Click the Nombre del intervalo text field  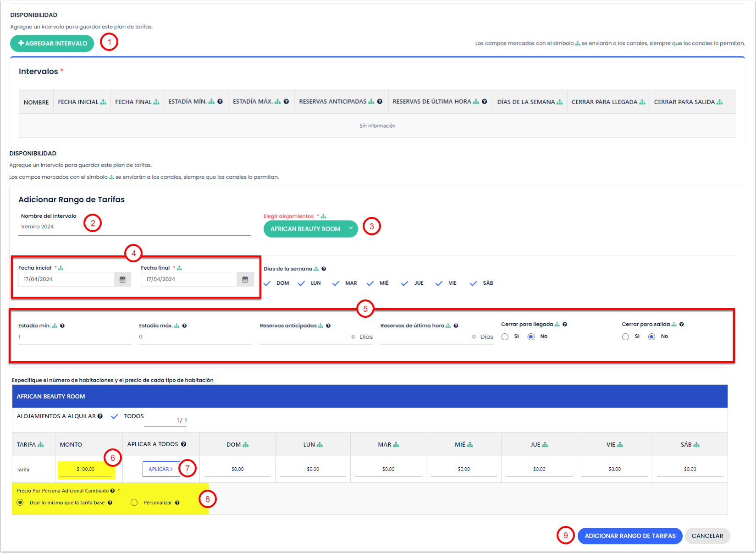click(134, 227)
